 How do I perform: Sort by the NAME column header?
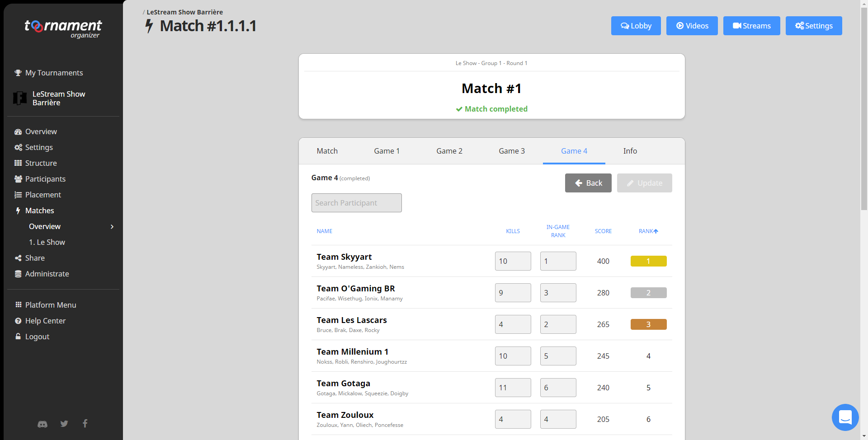(325, 231)
